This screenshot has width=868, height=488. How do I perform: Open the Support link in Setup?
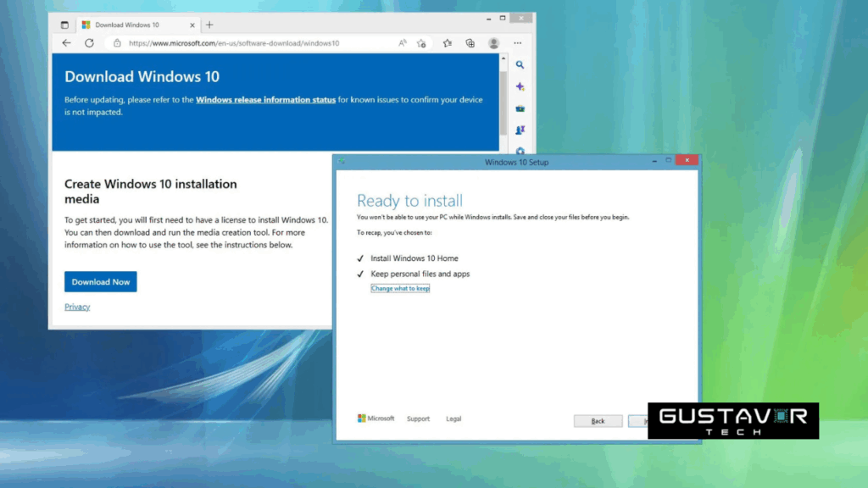click(418, 419)
